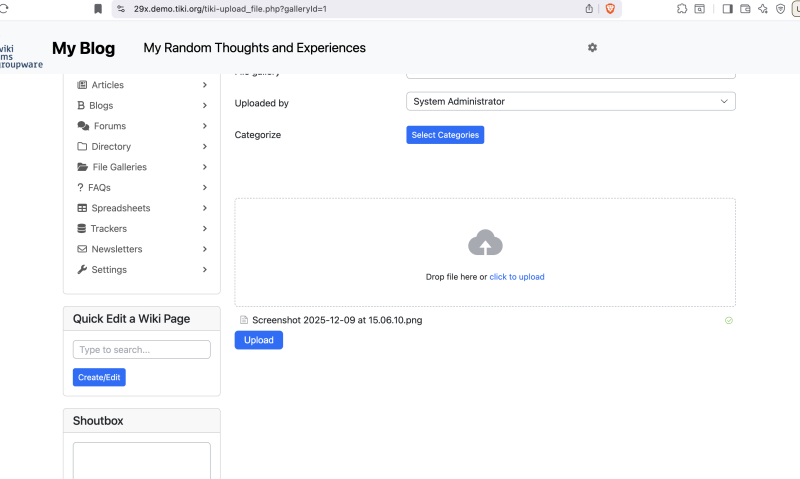
Task: Click the Leo AI sparkle icon
Action: tap(763, 9)
